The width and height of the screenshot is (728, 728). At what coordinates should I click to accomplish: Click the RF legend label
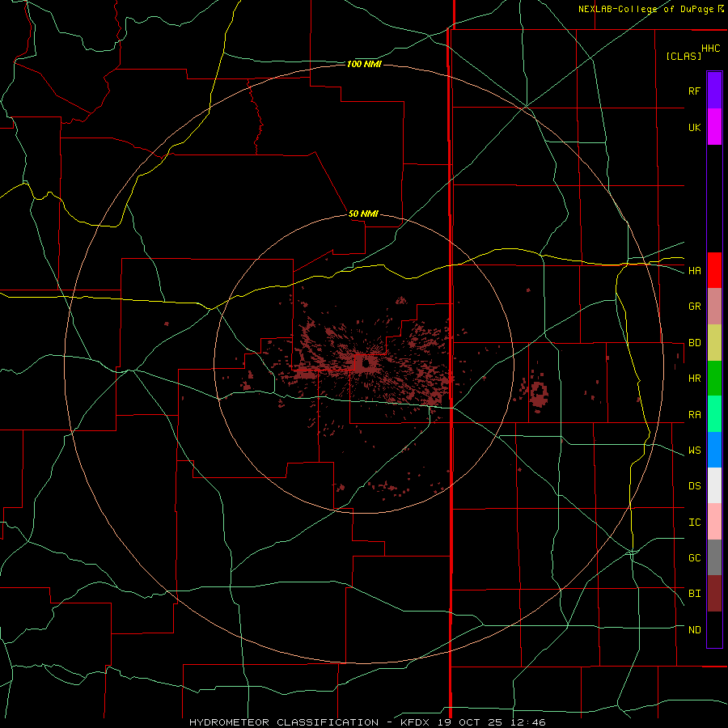694,91
